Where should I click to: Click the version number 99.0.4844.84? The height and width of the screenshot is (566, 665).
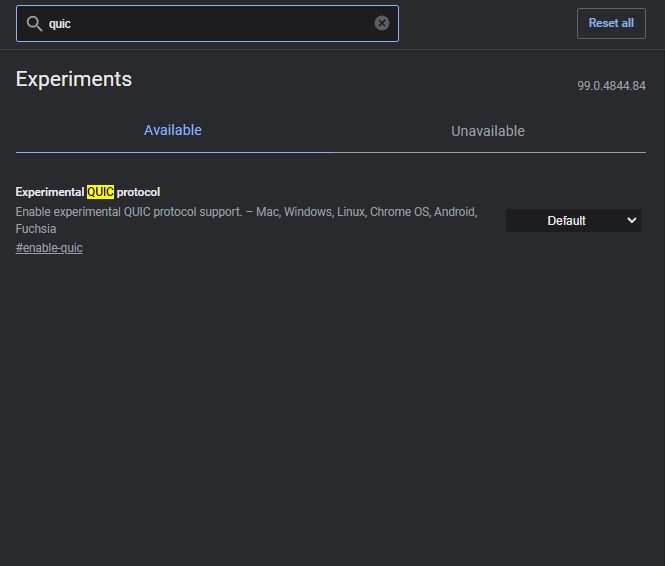611,86
